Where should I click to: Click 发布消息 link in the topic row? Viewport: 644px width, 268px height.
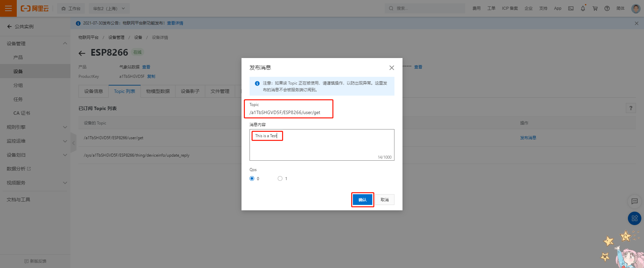pyautogui.click(x=528, y=138)
